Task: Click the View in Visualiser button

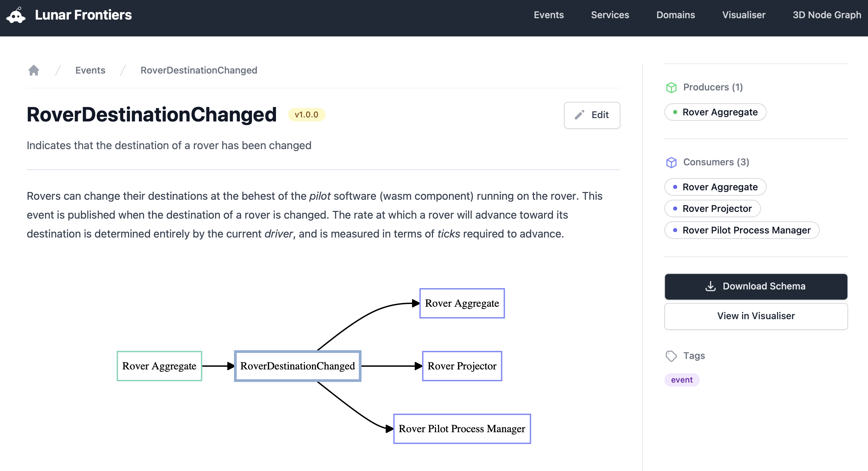Action: click(x=756, y=316)
